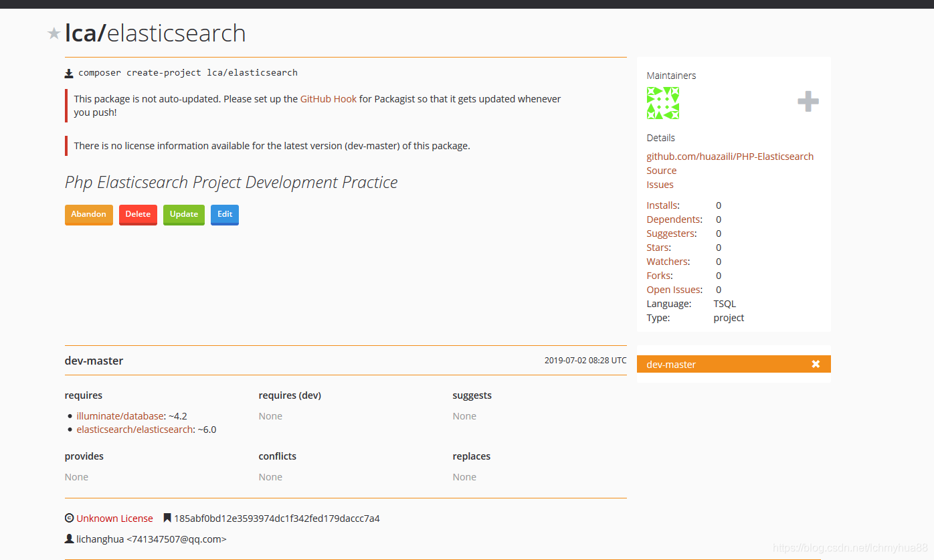Open the GitHub Hook link

pos(329,98)
